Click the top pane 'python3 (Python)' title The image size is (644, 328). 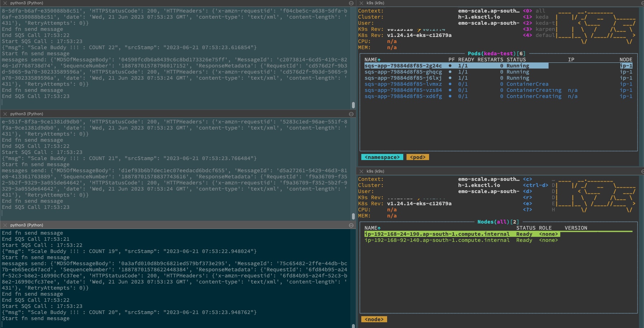(27, 3)
